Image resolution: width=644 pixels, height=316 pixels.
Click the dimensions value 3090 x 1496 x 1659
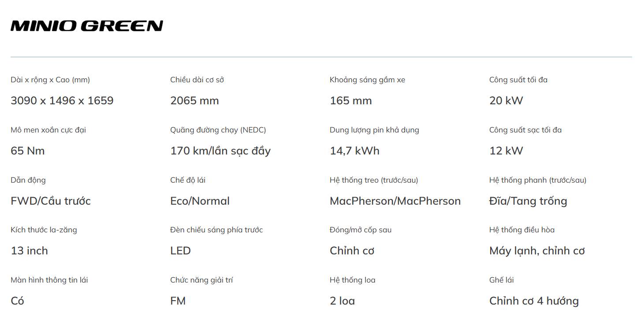62,101
